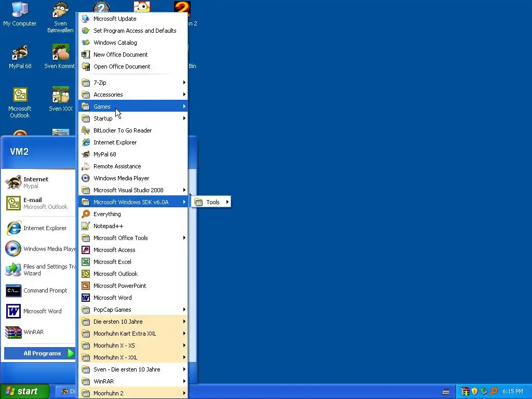Click the Windows Catalog icon
Image resolution: width=532 pixels, height=399 pixels.
click(x=86, y=43)
